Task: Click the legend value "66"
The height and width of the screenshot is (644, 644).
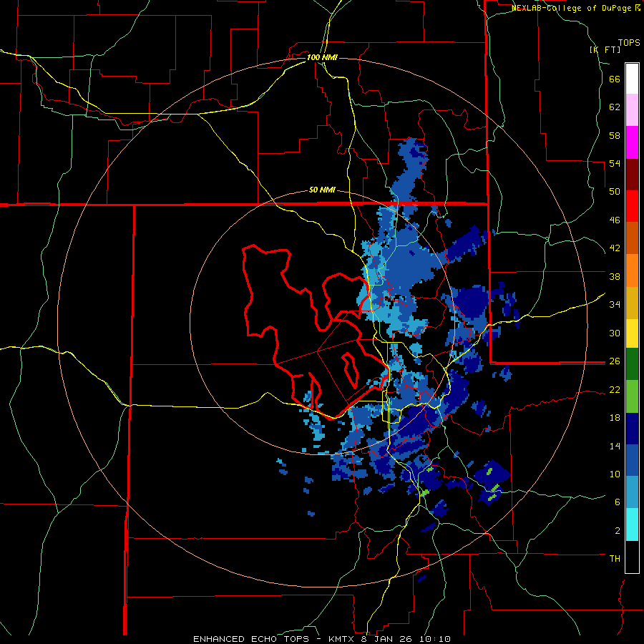Action: tap(615, 79)
